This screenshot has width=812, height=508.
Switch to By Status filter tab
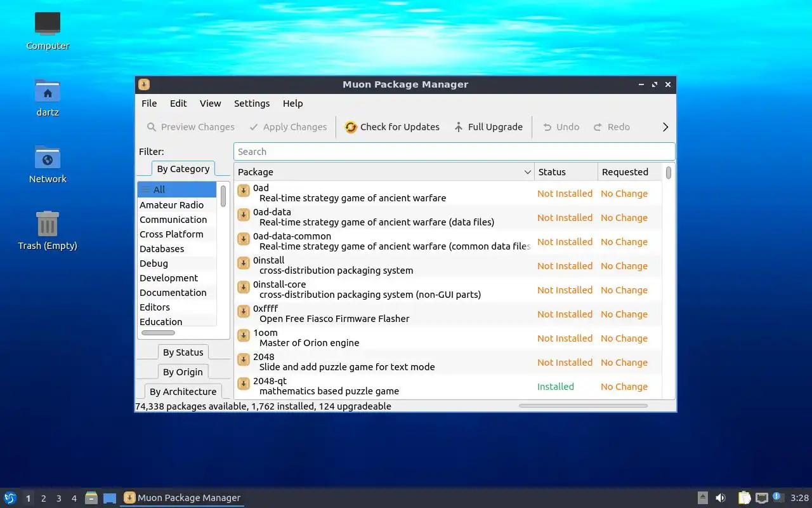coord(183,352)
